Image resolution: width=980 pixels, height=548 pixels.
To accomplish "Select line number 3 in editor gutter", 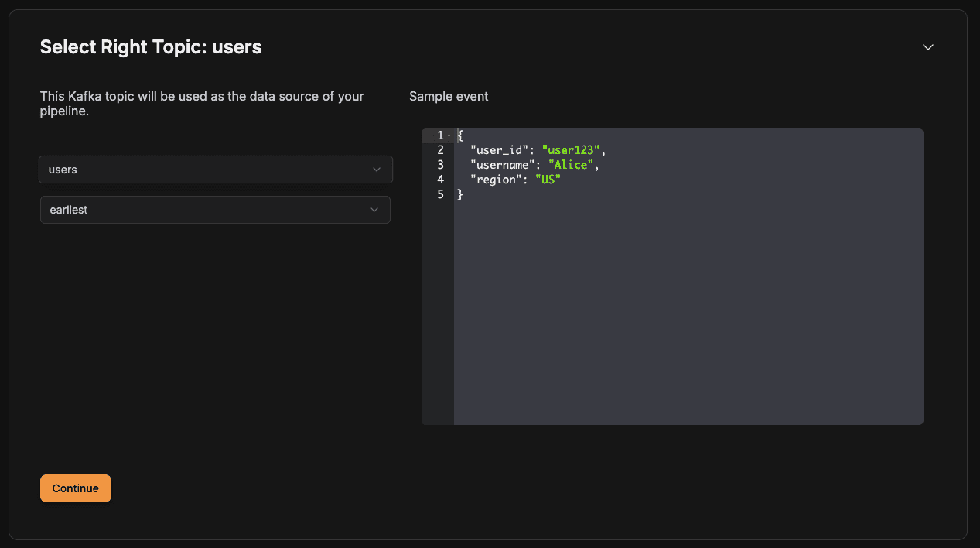I will coord(440,165).
